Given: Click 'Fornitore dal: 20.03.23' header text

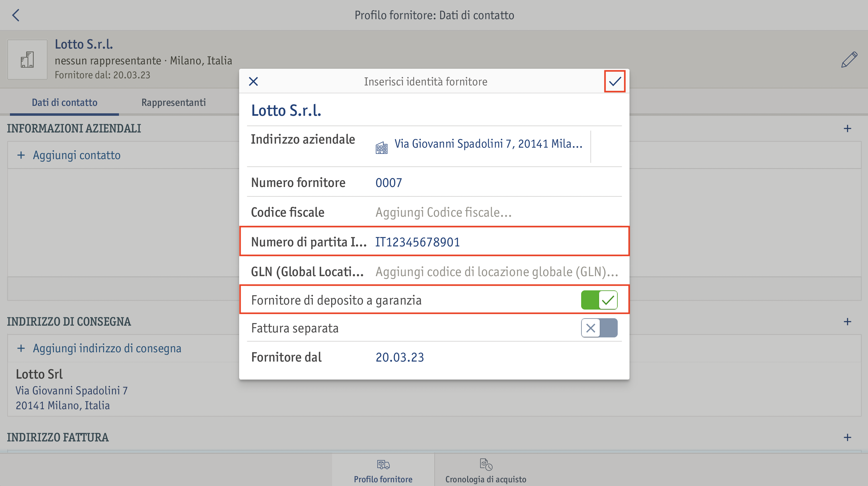Looking at the screenshot, I should [x=103, y=75].
